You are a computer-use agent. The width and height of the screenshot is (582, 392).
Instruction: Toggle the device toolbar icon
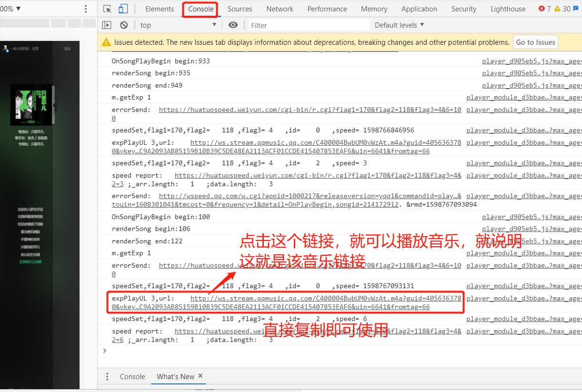pyautogui.click(x=123, y=9)
